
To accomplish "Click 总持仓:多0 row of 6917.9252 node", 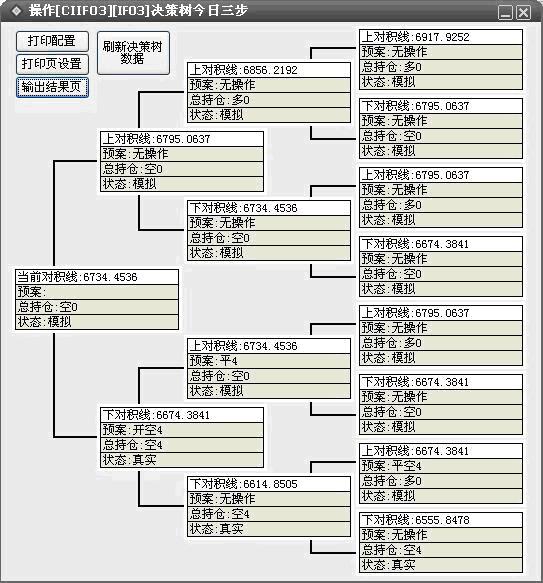I will click(x=441, y=67).
